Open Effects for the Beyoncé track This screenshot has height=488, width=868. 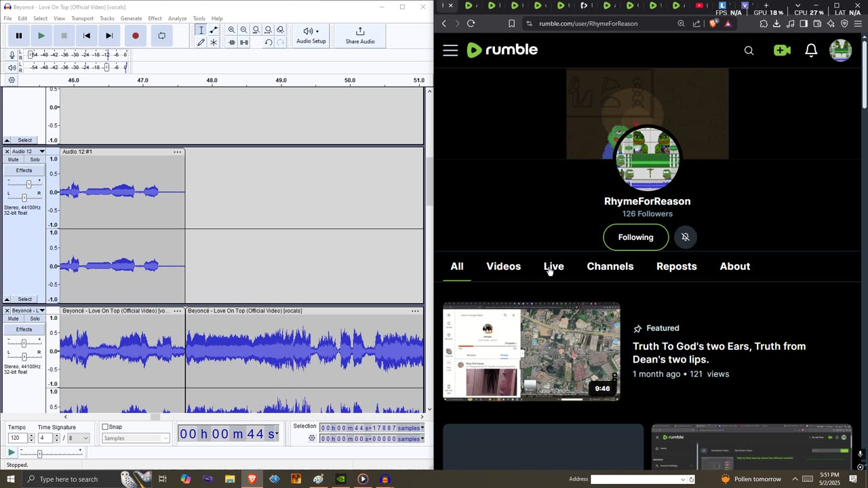[x=24, y=329]
